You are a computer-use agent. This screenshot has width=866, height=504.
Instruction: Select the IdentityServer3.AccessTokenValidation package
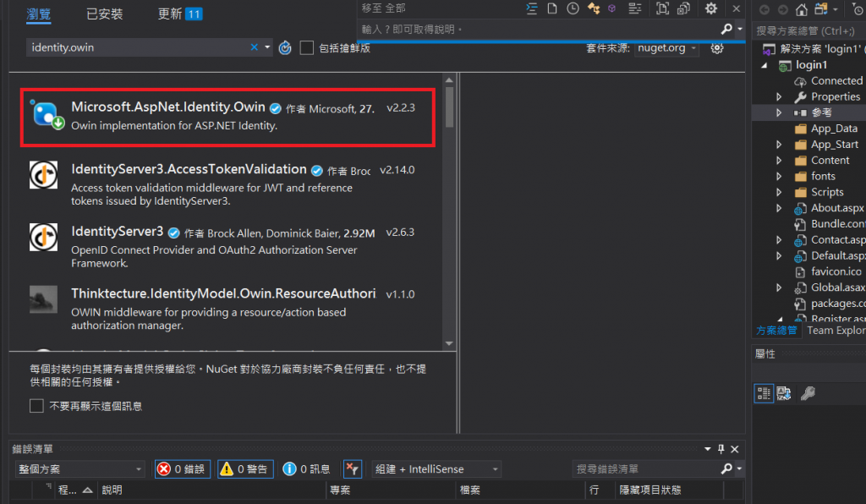[227, 184]
